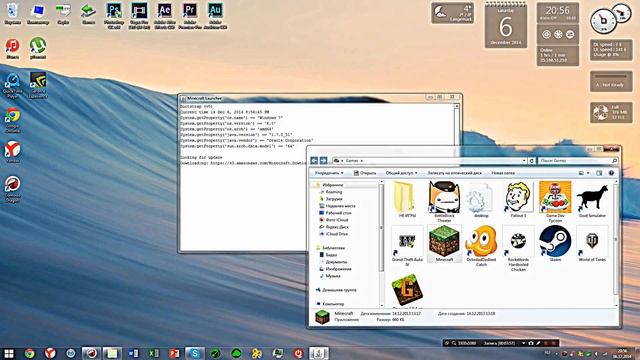Open the Computer desktop icon
This screenshot has height=360, width=640.
(38, 14)
